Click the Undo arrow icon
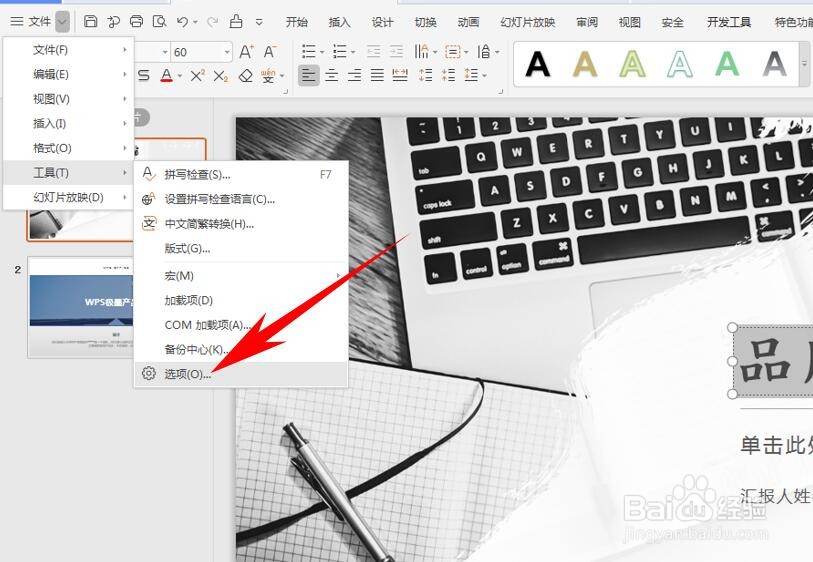Image resolution: width=813 pixels, height=562 pixels. 182,22
